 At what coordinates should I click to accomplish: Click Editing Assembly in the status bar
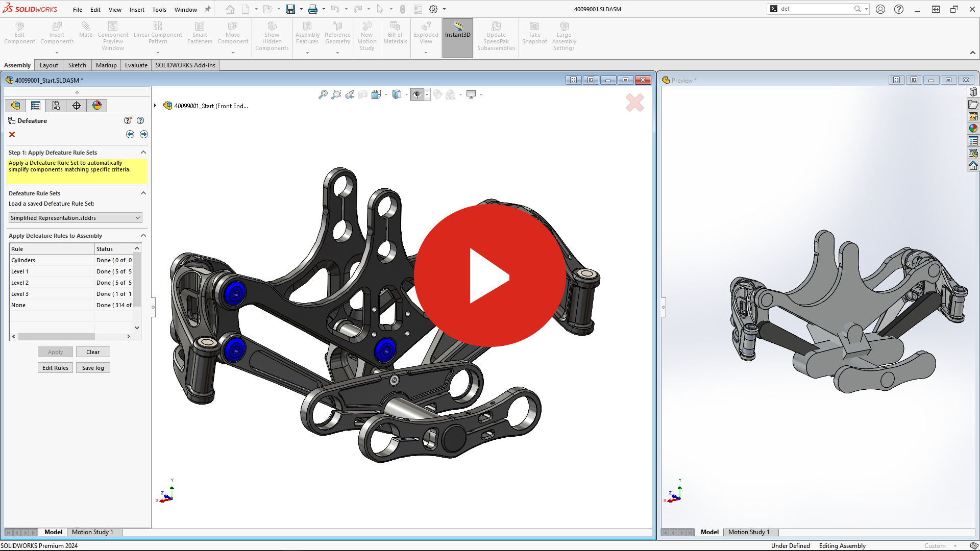pyautogui.click(x=842, y=546)
